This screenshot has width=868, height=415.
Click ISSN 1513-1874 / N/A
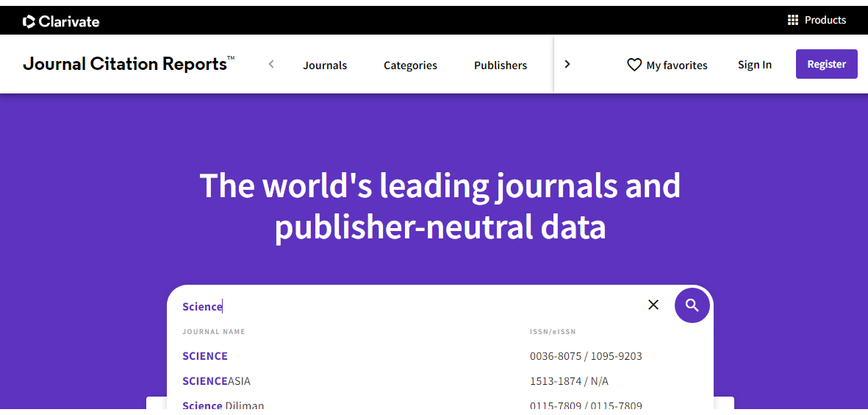pos(569,381)
